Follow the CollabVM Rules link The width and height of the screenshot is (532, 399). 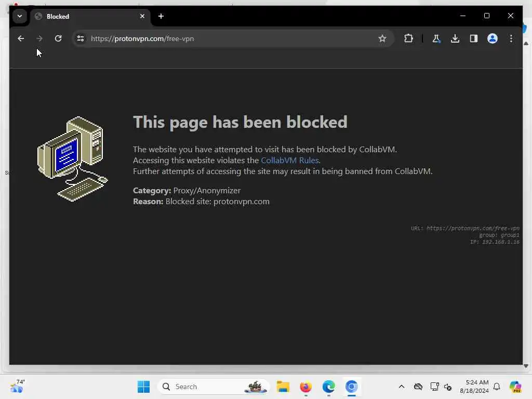pos(290,160)
